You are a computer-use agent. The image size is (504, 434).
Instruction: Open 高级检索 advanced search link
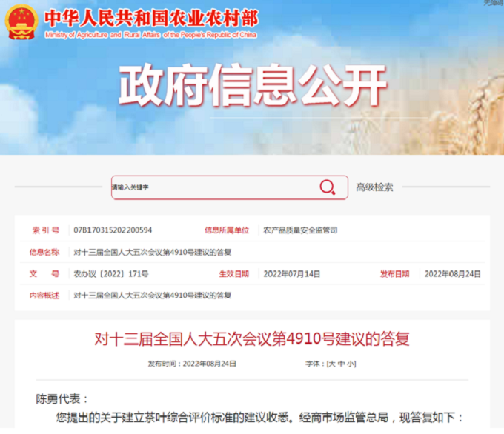pos(374,187)
